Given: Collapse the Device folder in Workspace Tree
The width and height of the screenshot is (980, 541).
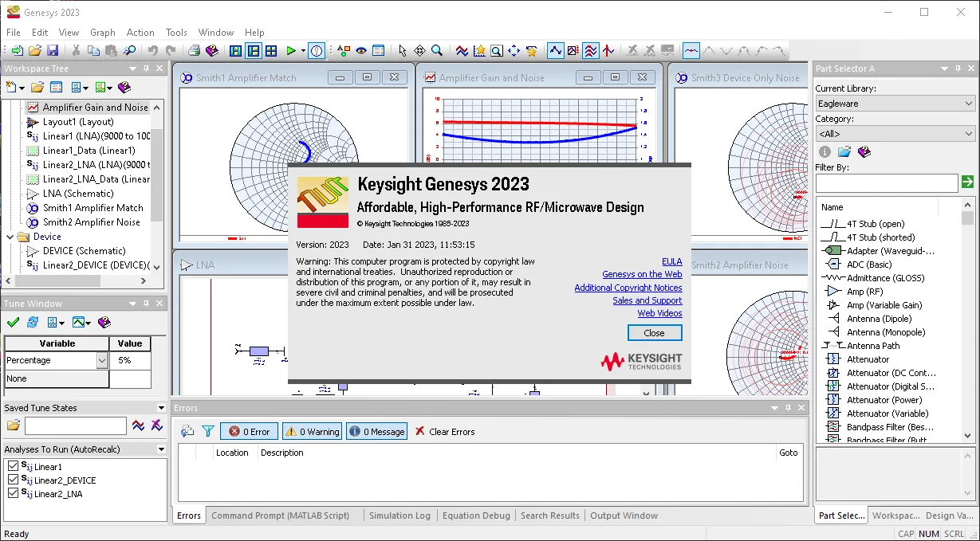Looking at the screenshot, I should 10,237.
